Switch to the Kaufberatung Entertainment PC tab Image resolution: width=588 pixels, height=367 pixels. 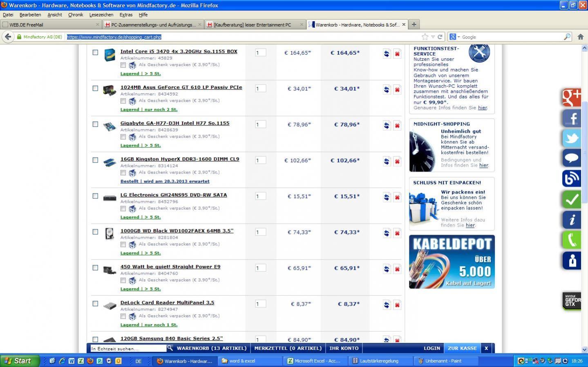pos(255,24)
